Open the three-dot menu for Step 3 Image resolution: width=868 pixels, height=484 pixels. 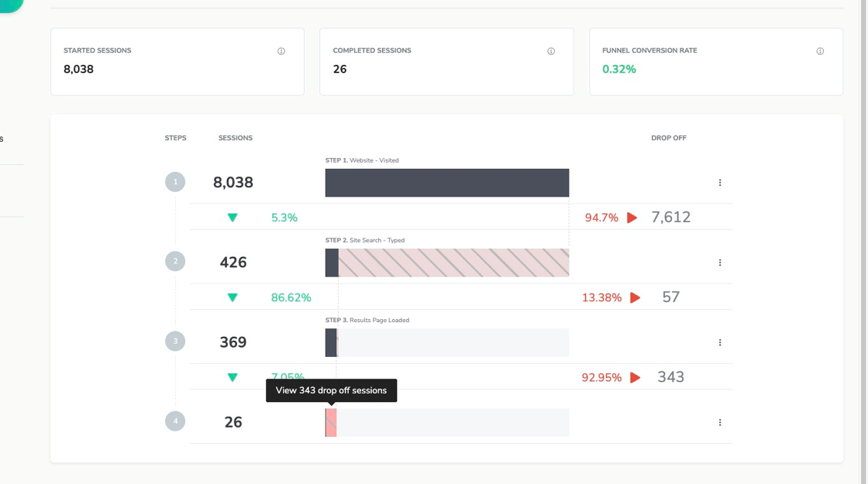click(720, 342)
